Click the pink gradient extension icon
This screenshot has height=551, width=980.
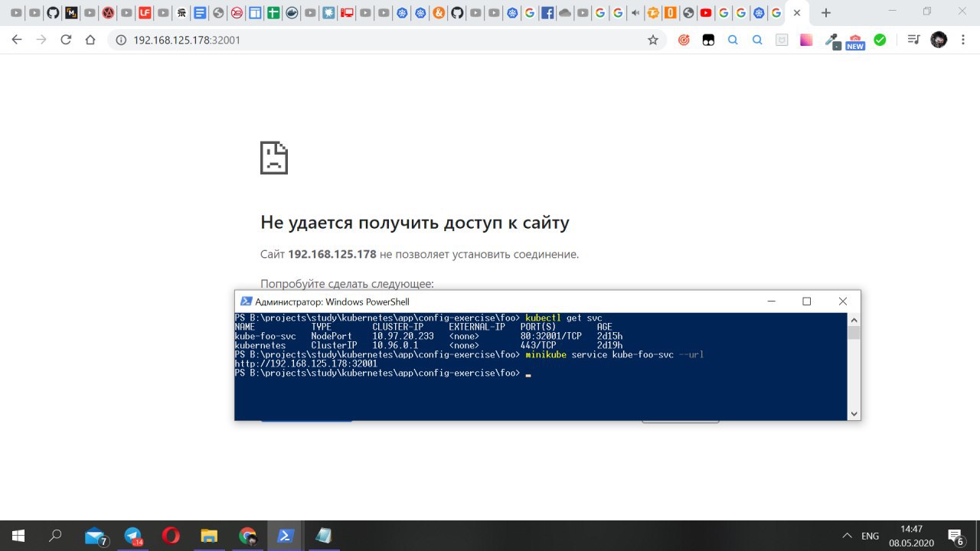(806, 40)
